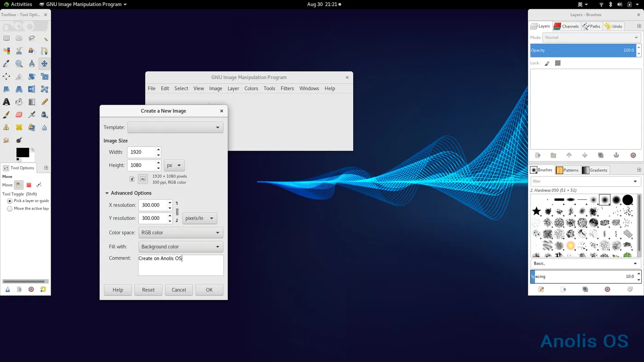Open the 'Basic,' brush tag dropdown
Image resolution: width=644 pixels, height=362 pixels.
[x=586, y=264]
